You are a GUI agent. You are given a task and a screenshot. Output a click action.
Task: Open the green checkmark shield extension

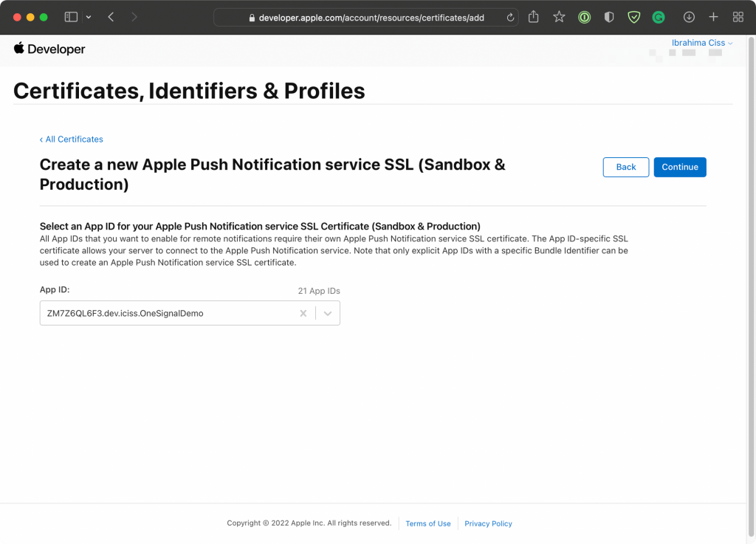click(633, 18)
